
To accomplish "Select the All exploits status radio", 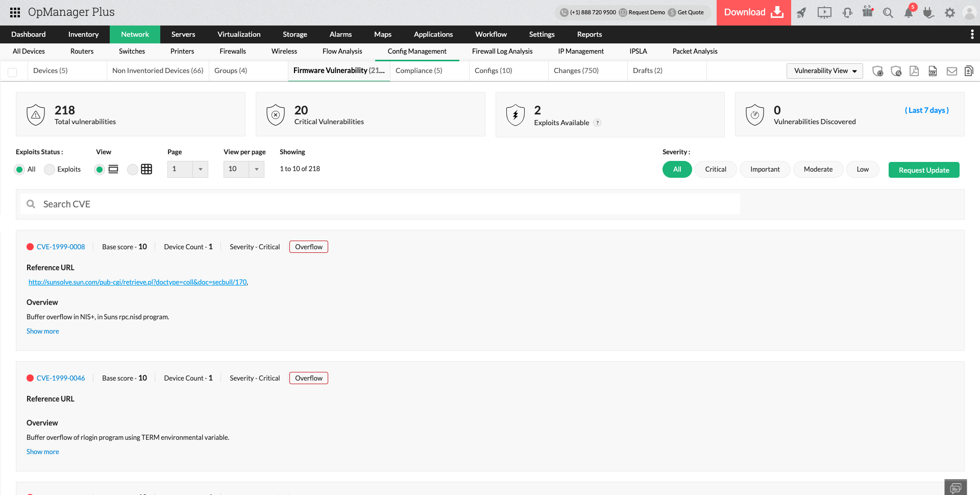I will point(19,170).
